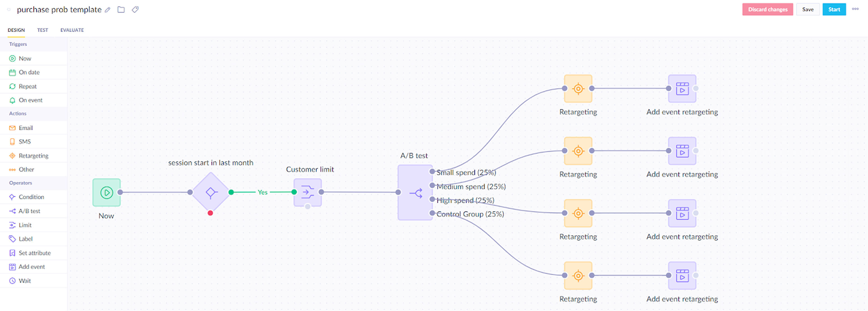The image size is (868, 311).
Task: Open the tag icon next to the title
Action: coord(135,10)
